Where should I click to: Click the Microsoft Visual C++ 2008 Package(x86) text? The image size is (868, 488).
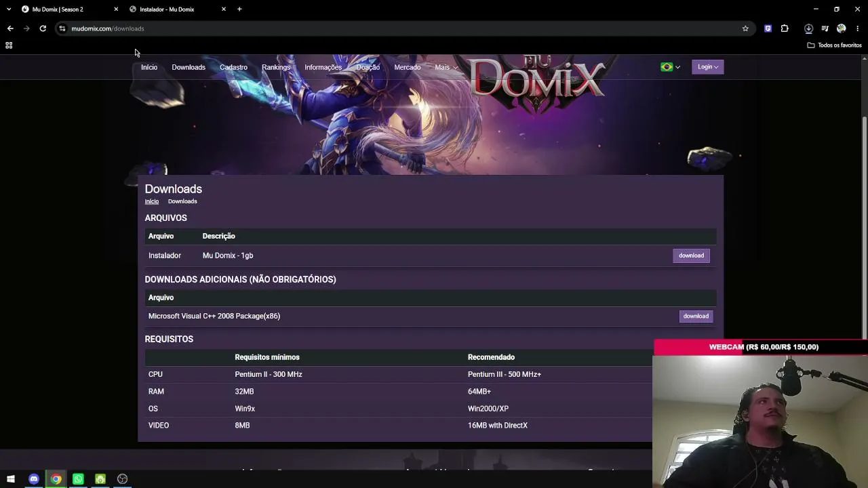[214, 316]
